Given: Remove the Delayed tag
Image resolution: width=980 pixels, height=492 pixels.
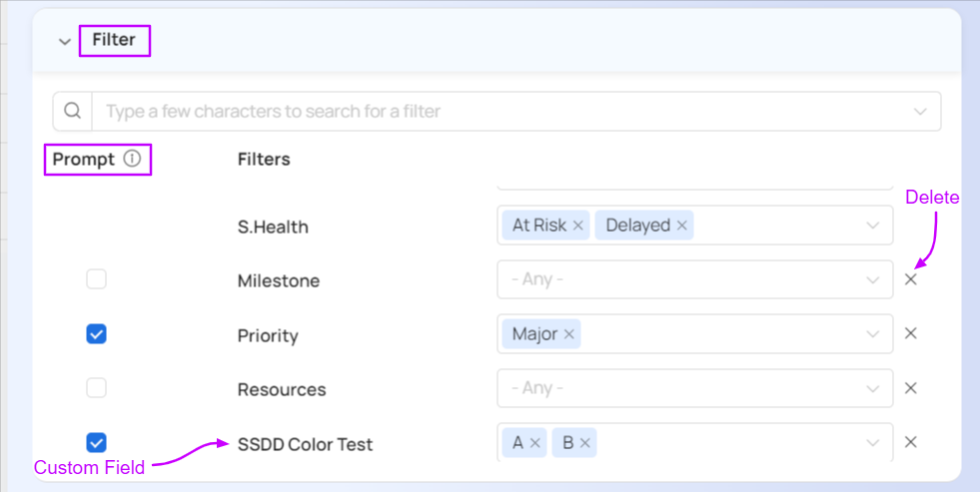Looking at the screenshot, I should click(681, 226).
